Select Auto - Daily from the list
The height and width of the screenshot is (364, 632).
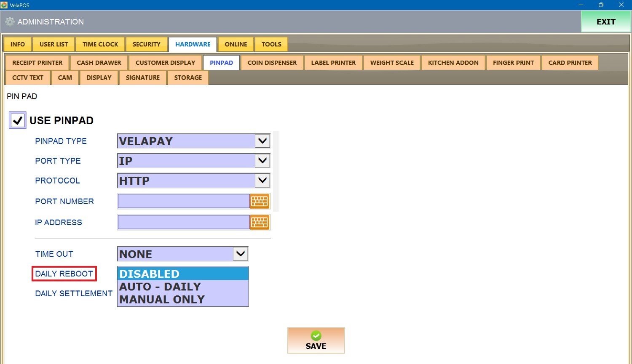coord(182,287)
